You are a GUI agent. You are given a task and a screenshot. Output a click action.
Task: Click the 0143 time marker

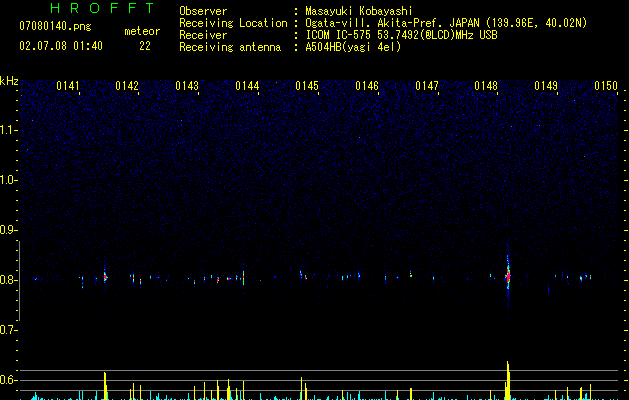(187, 86)
